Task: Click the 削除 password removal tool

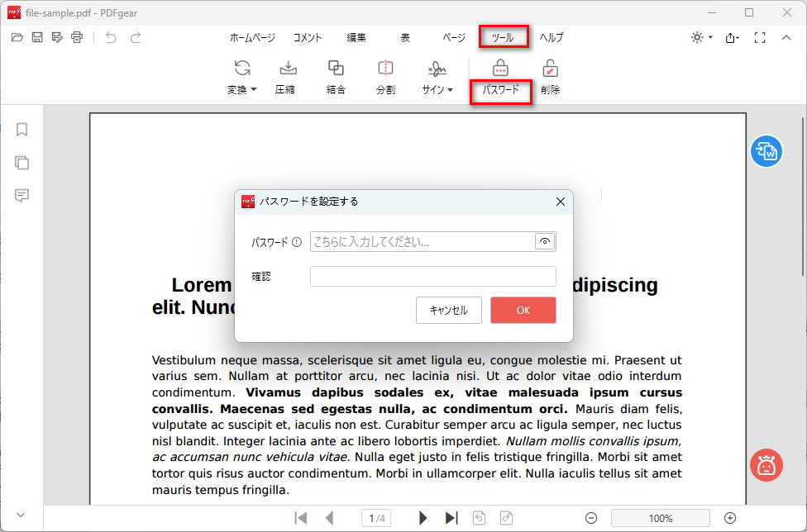Action: click(550, 77)
